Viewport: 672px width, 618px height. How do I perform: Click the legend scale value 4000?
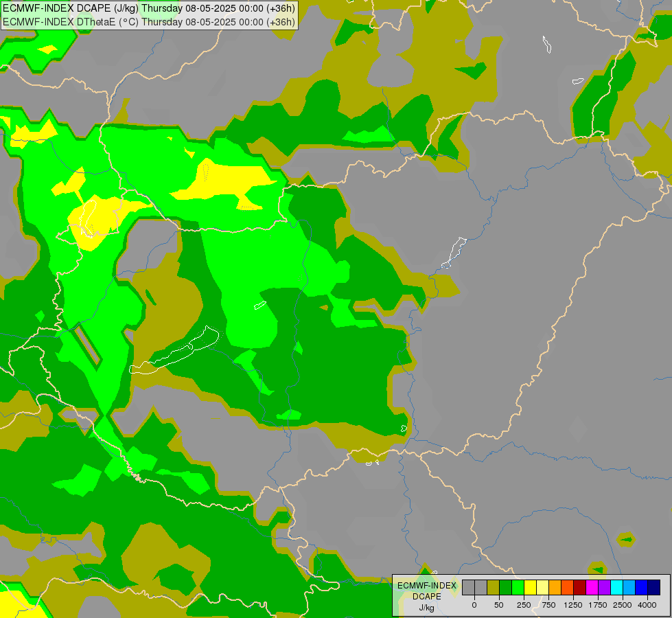[647, 605]
